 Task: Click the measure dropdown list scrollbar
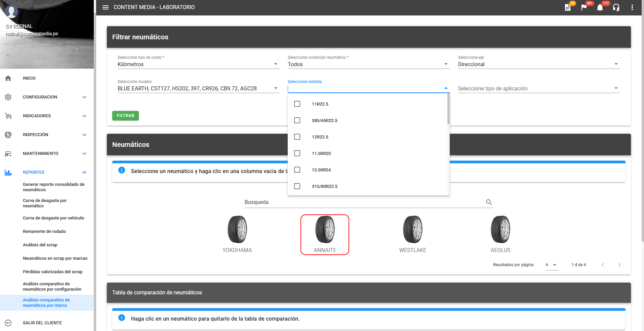click(x=448, y=109)
